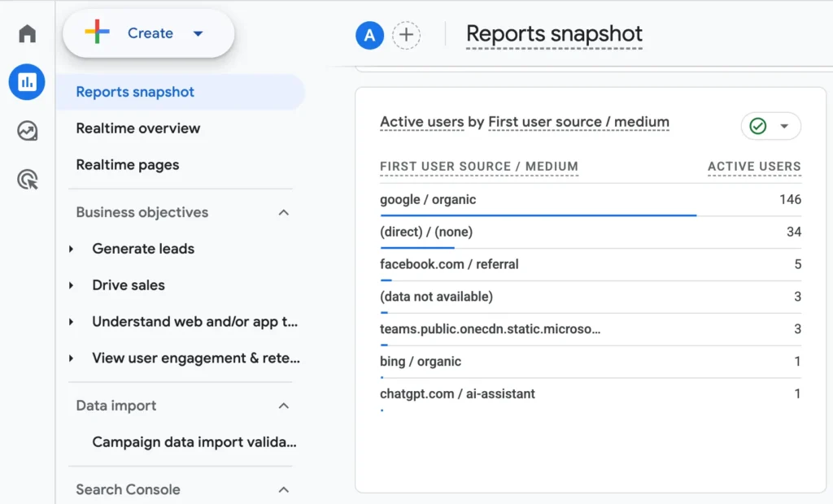Select the chatgpt.com / ai-assistant row
Screen dimensions: 833x504
[591, 394]
